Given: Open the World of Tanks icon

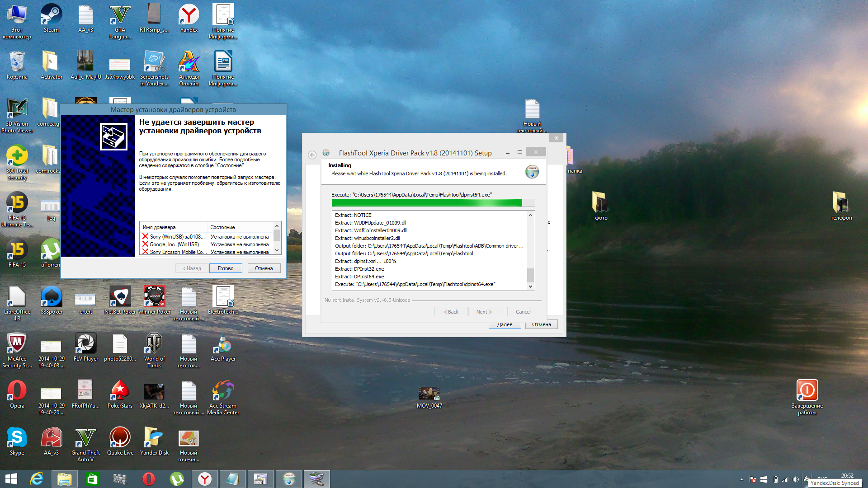Looking at the screenshot, I should click(154, 346).
